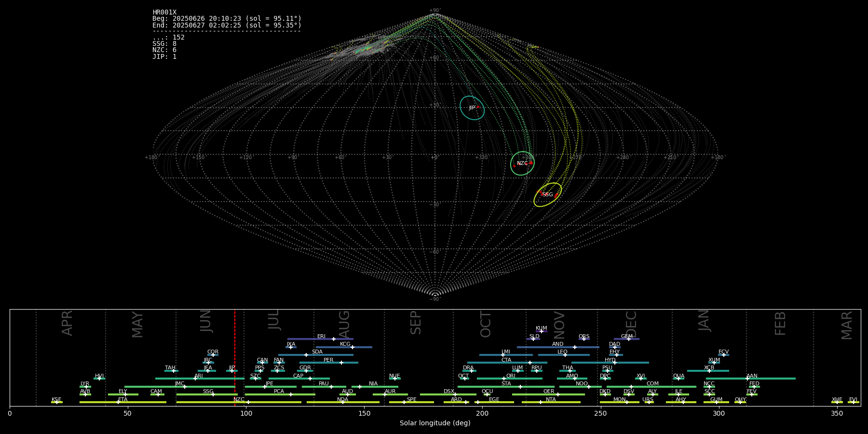
Task: Select the CAP shower bar in the timeline
Action: click(x=299, y=379)
